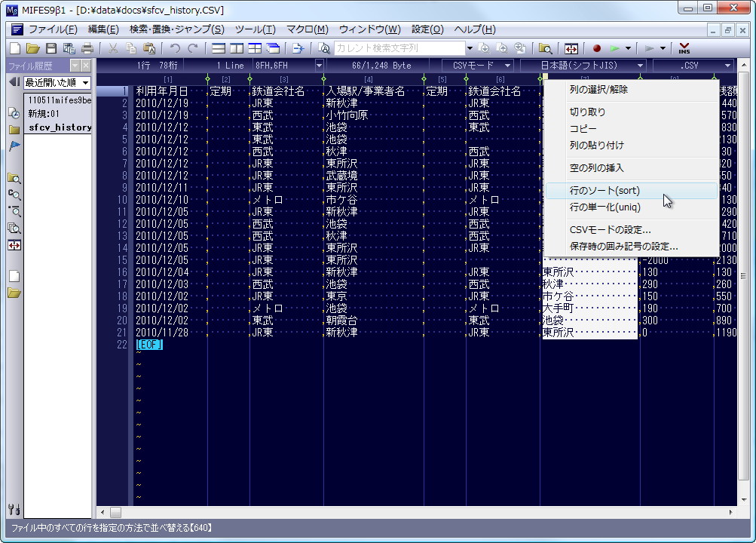Click the Copy toolbar icon
Viewport: 756px width, 543px height.
click(131, 48)
